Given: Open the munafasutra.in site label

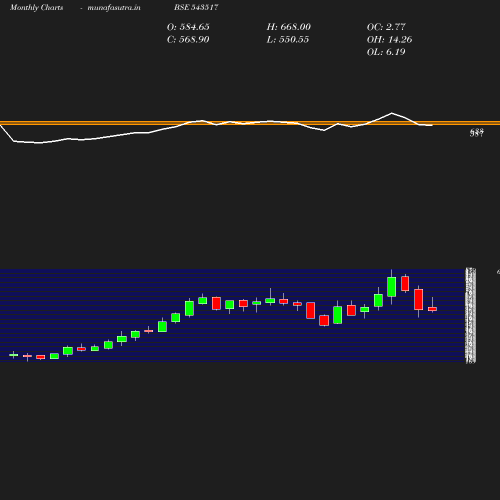Looking at the screenshot, I should coord(114,7).
